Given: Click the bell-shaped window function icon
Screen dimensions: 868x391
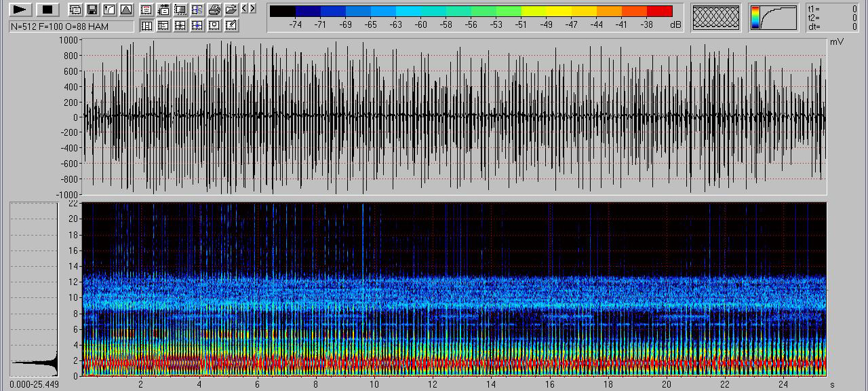Looking at the screenshot, I should (125, 10).
